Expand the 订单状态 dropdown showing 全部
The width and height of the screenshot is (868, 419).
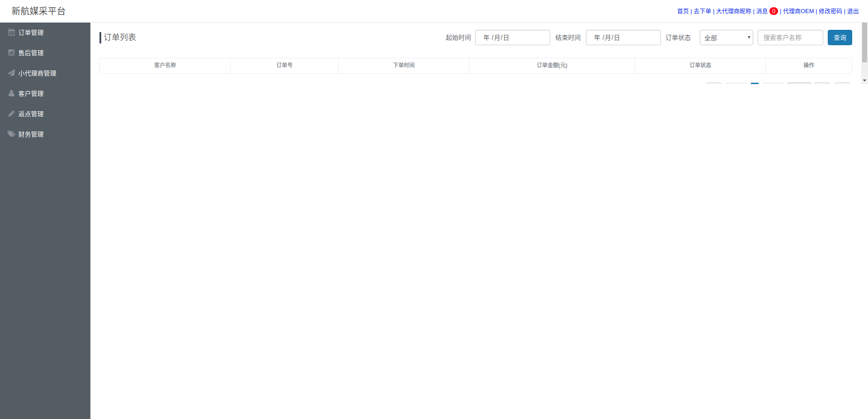(x=726, y=38)
